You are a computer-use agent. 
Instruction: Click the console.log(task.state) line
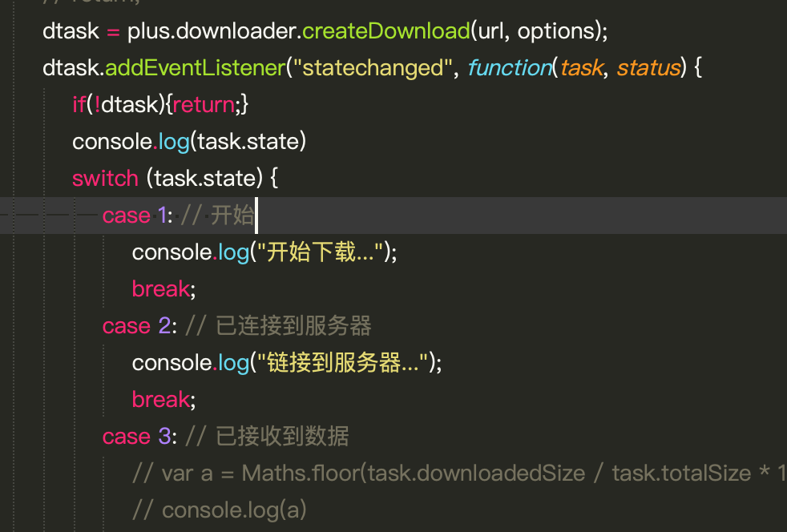tap(189, 142)
